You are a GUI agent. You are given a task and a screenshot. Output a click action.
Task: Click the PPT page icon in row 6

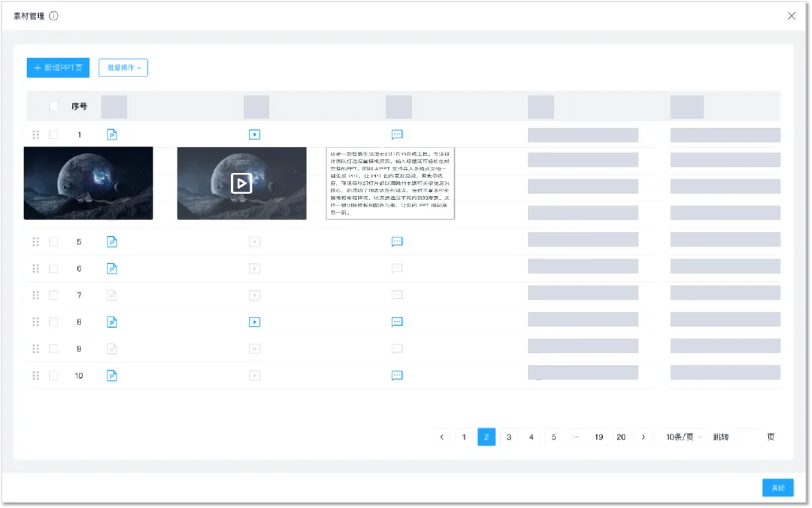pyautogui.click(x=112, y=269)
